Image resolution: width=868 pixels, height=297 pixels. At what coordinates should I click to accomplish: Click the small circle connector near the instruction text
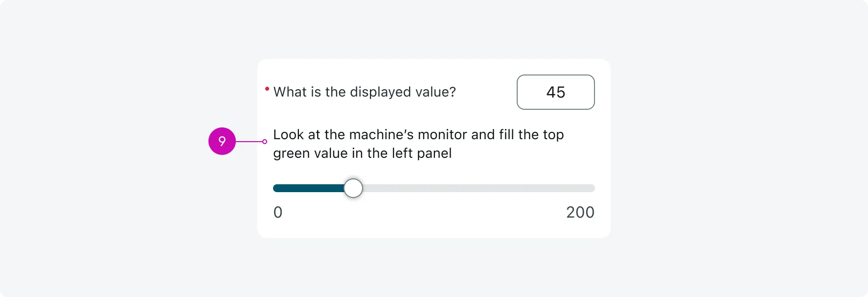tap(264, 142)
